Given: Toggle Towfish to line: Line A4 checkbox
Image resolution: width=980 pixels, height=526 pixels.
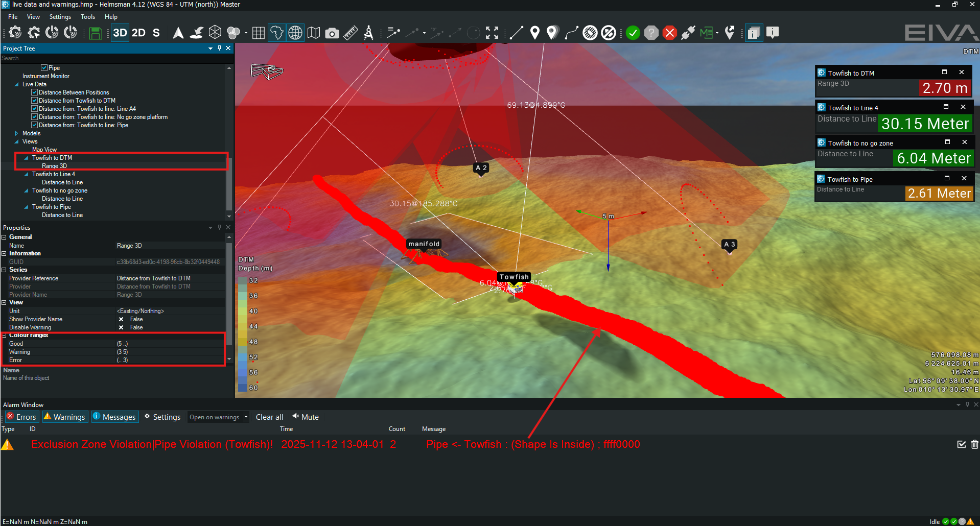Looking at the screenshot, I should coord(35,109).
